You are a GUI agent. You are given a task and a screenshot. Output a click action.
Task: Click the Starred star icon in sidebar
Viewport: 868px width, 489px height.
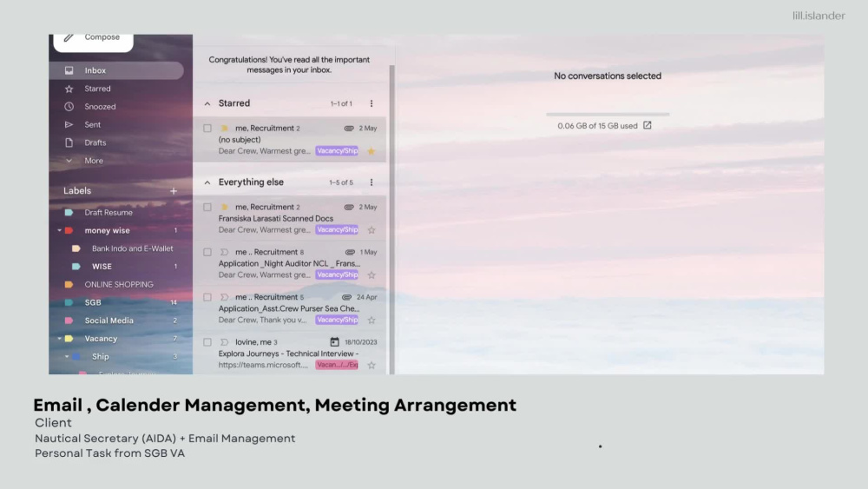point(69,89)
